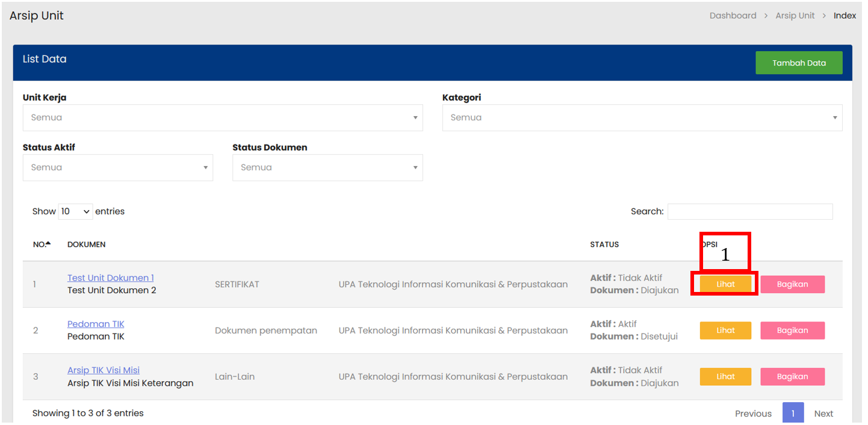Viewport: 868px width, 425px height.
Task: Sort by the STATUS column header
Action: point(604,244)
